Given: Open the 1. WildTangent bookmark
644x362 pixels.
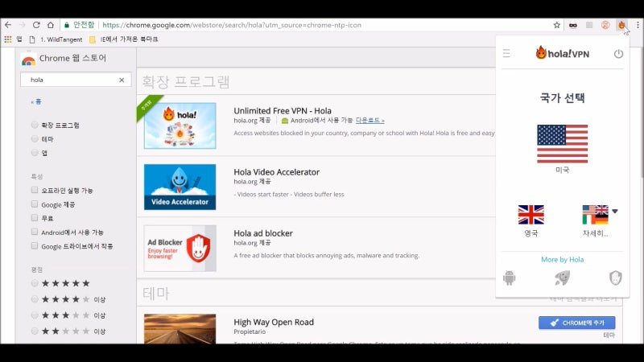Looking at the screenshot, I should (x=56, y=39).
